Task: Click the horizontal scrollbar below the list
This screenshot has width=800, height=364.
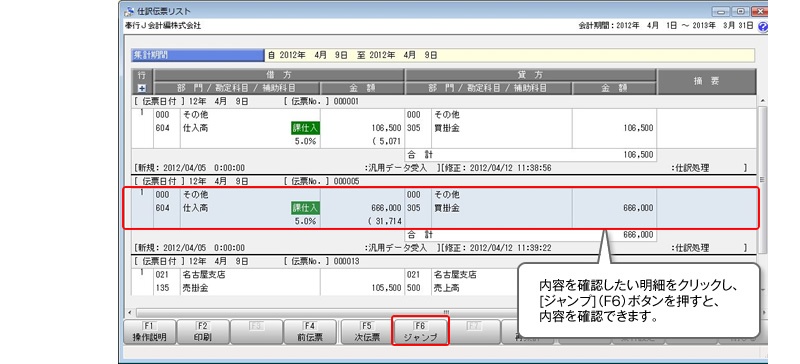Action: point(446,311)
